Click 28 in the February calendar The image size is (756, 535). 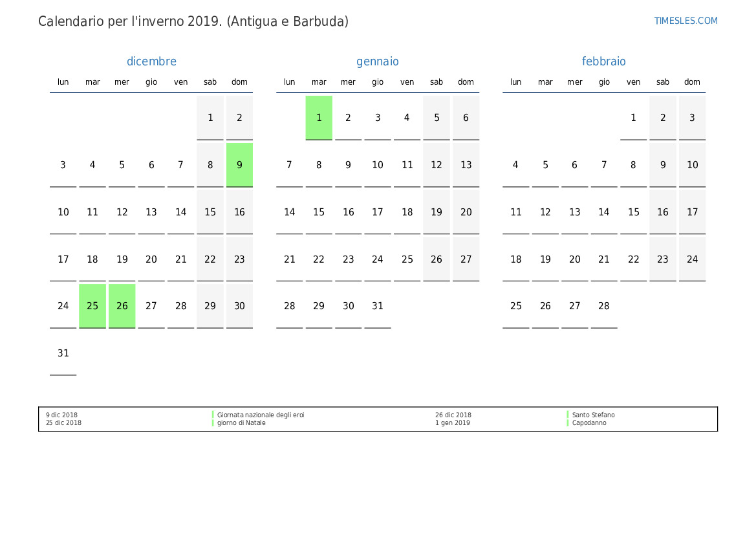click(x=604, y=306)
